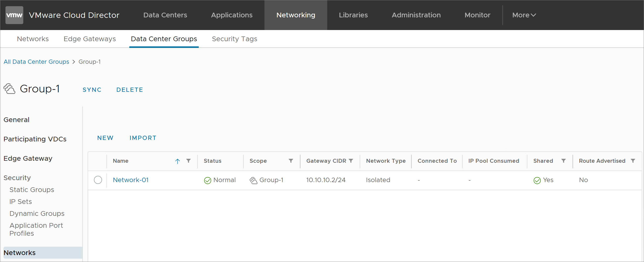The width and height of the screenshot is (644, 262).
Task: Switch to the Security Tags tab
Action: point(234,39)
